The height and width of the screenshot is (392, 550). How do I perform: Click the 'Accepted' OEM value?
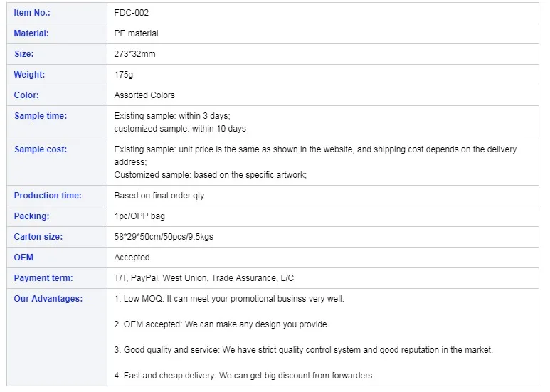(x=132, y=258)
